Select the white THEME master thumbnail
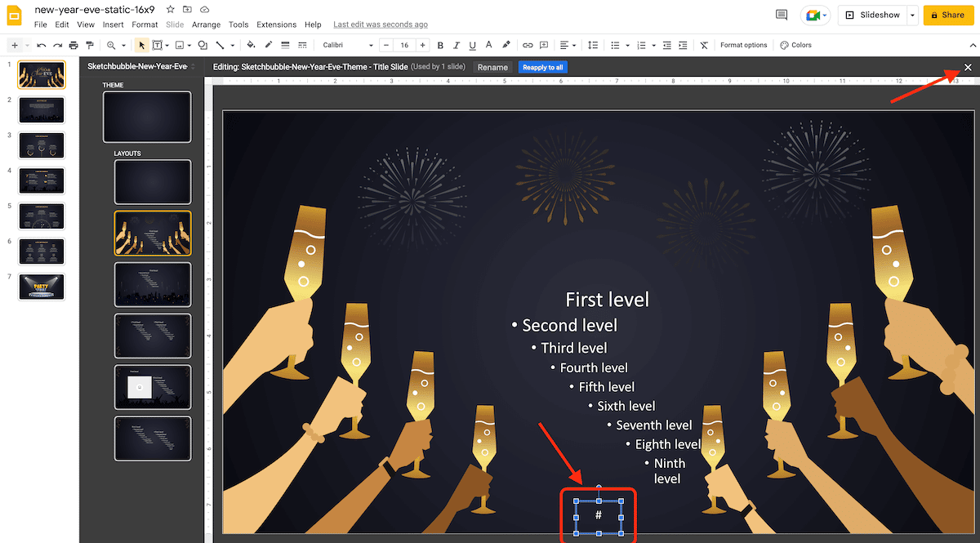The image size is (980, 543). (147, 116)
